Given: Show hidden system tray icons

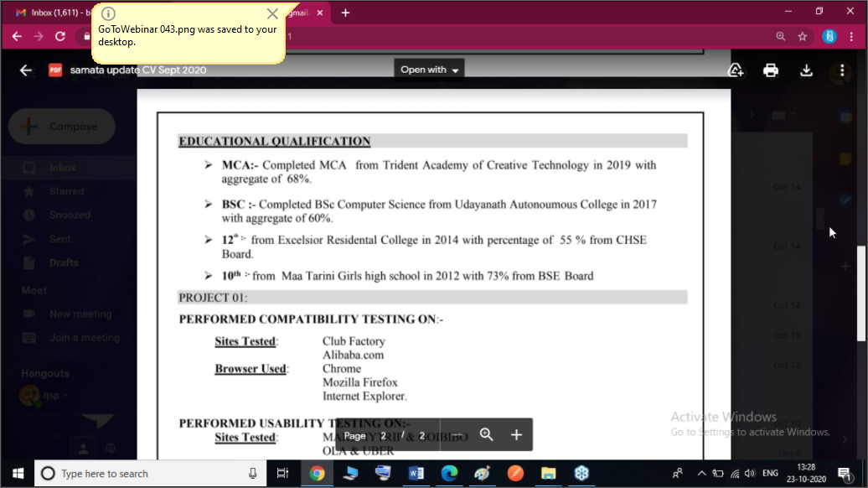Looking at the screenshot, I should pyautogui.click(x=701, y=474).
